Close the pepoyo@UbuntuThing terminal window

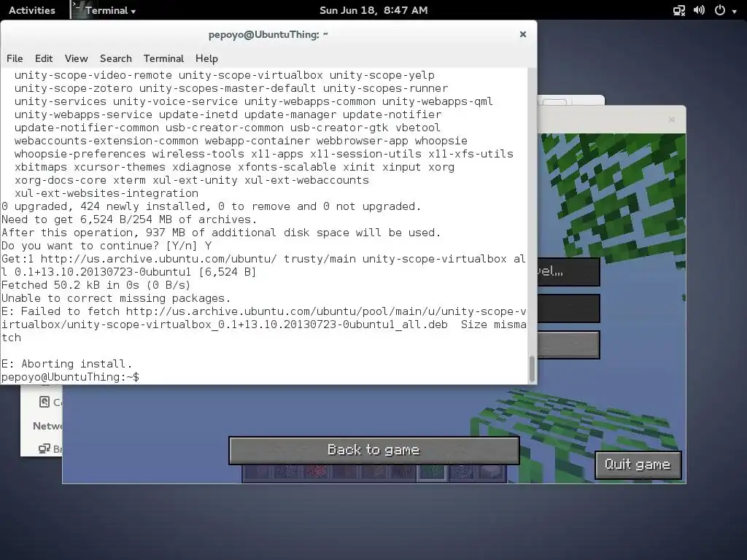coord(522,34)
